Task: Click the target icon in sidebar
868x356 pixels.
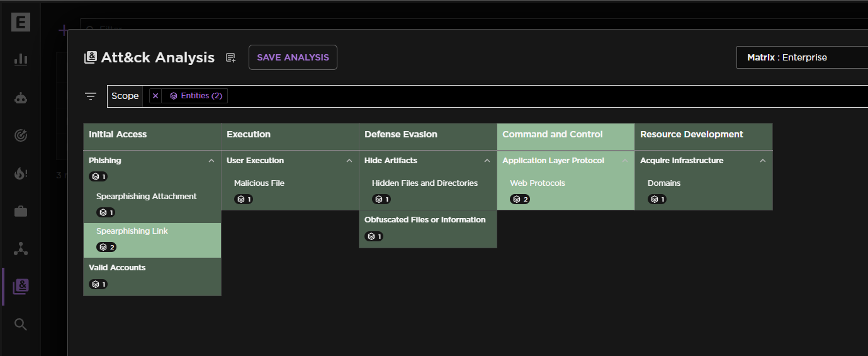Action: pos(21,135)
